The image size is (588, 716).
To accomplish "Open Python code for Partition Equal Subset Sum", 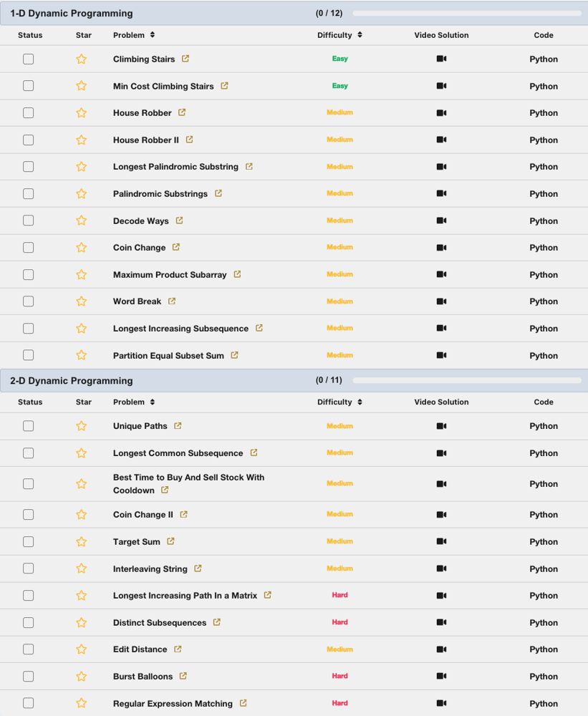I will pyautogui.click(x=544, y=356).
